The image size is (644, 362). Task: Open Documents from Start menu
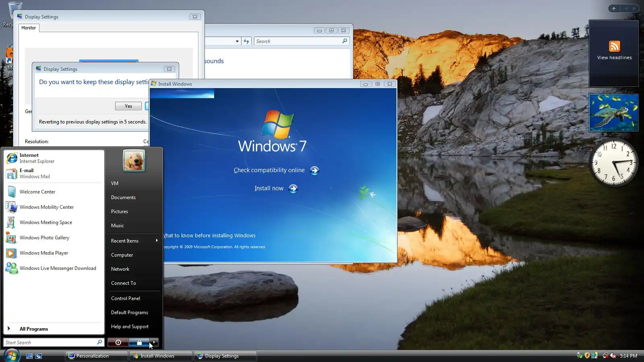tap(123, 197)
